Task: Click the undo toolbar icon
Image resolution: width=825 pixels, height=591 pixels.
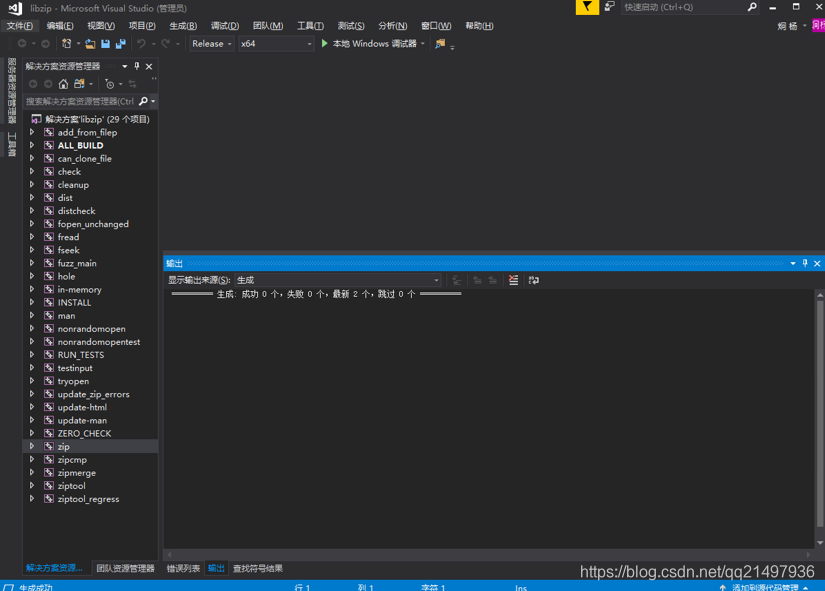Action: 141,44
